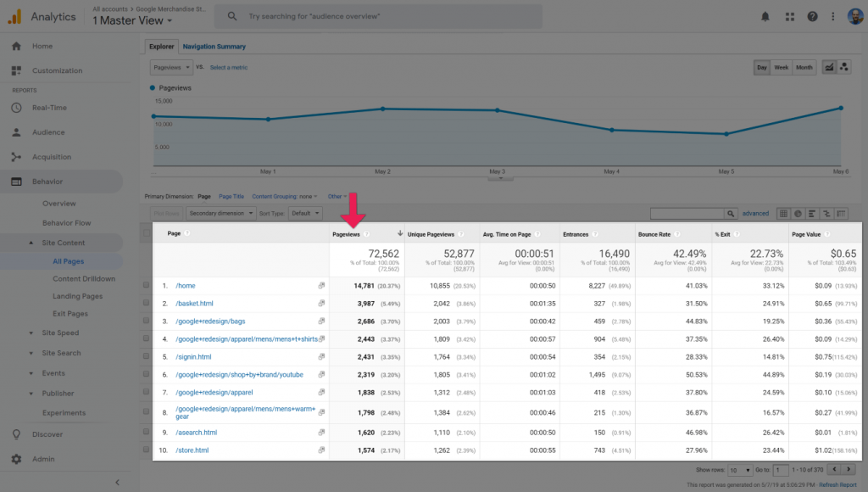Click the advanced filter link

754,213
